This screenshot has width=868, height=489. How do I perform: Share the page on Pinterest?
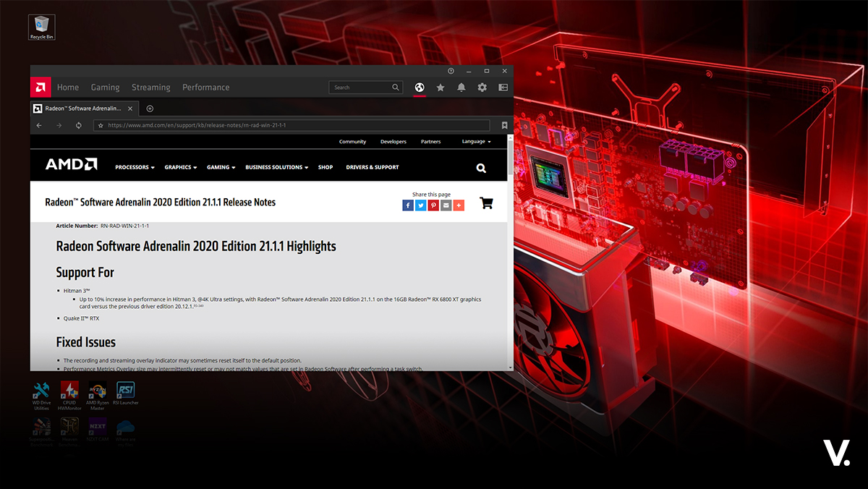433,205
